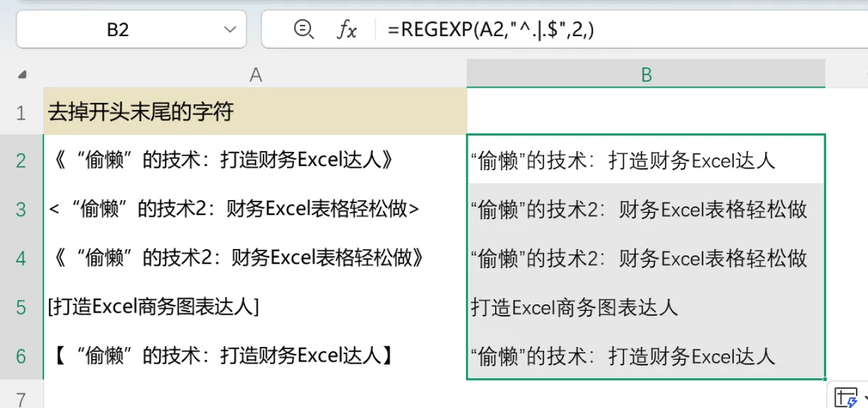Open the Name Box dropdown arrow

[x=231, y=30]
